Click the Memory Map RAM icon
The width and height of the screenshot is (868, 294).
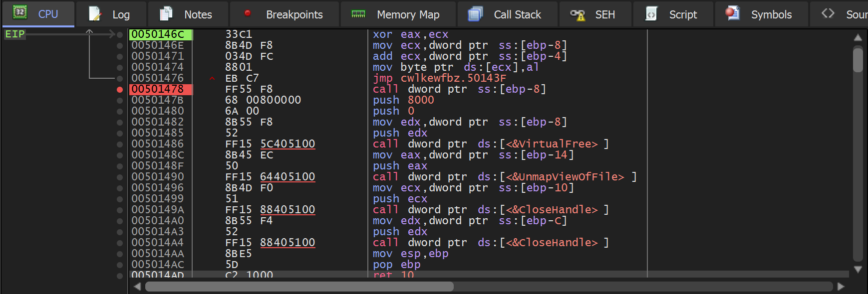(358, 14)
